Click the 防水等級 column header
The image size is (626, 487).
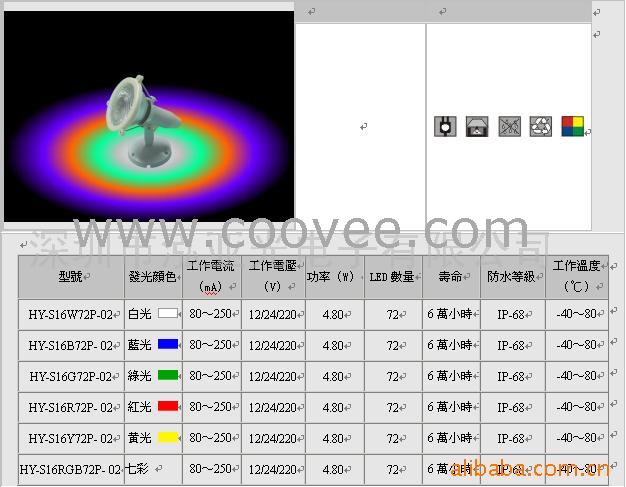[513, 277]
